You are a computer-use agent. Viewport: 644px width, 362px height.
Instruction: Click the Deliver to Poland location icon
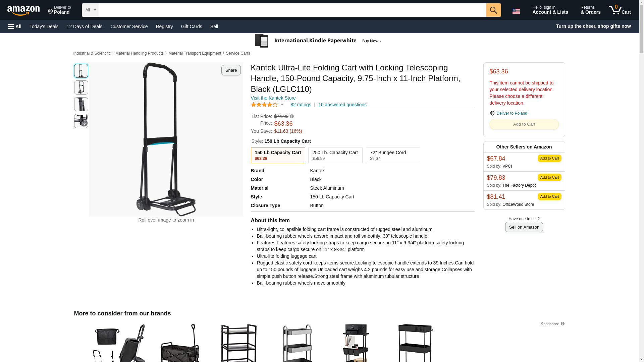click(x=492, y=113)
